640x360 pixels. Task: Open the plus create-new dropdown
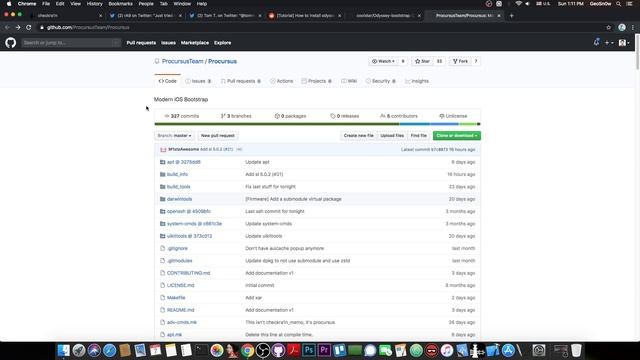(x=609, y=42)
